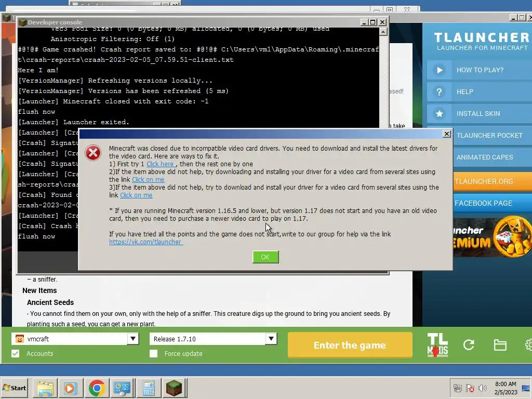This screenshot has height=399, width=532.
Task: Maximize the Developer console window
Action: click(x=373, y=22)
